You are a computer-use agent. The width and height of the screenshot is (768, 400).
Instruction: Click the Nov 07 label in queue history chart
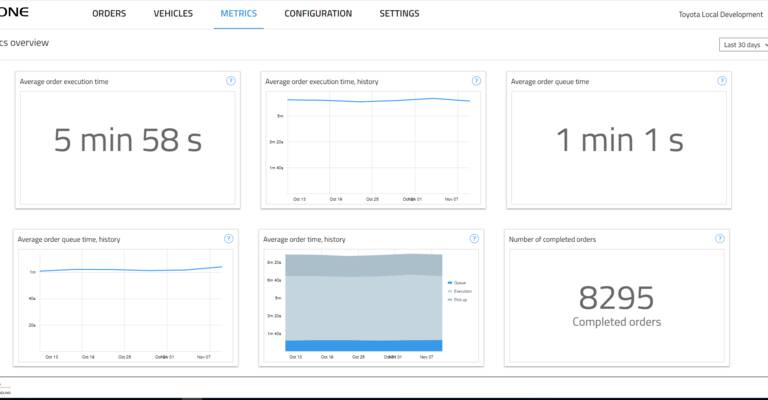click(204, 357)
